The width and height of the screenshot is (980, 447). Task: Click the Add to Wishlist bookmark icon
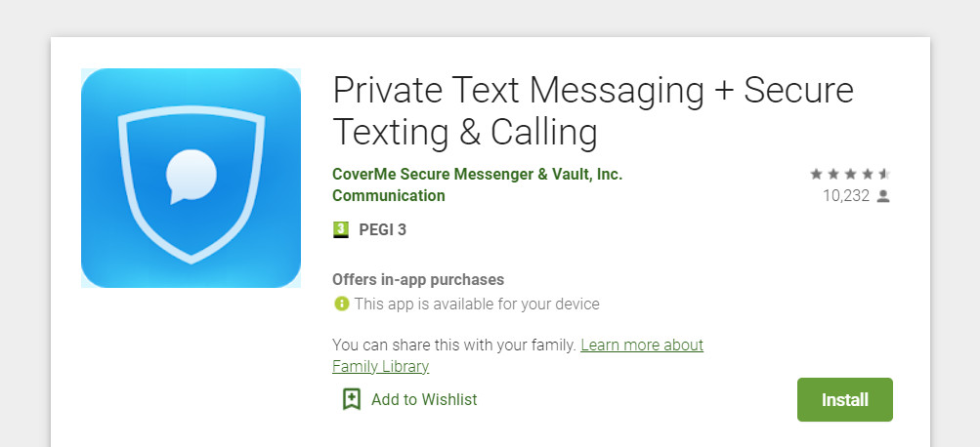point(352,399)
